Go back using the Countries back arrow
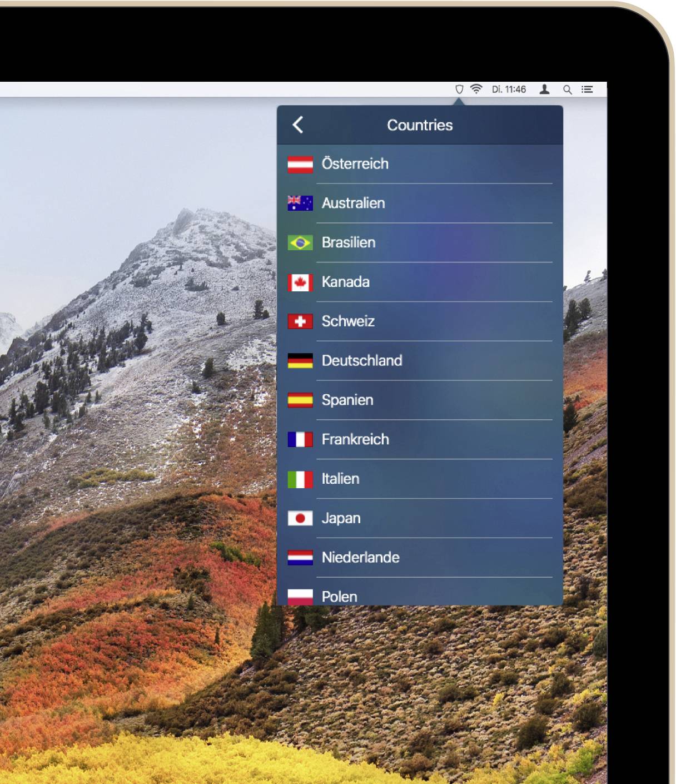This screenshot has width=676, height=784. [x=298, y=125]
